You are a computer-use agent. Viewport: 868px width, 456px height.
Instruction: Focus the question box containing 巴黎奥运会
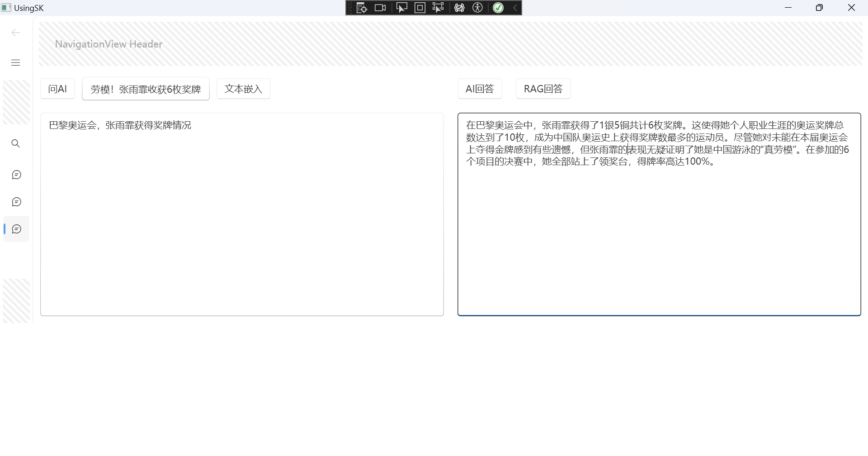pyautogui.click(x=242, y=214)
